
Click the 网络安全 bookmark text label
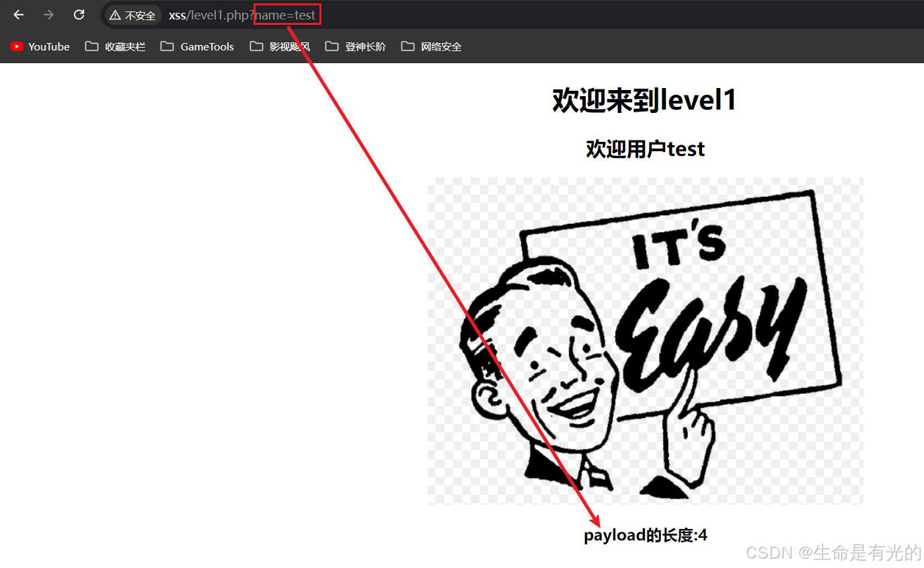coord(441,46)
